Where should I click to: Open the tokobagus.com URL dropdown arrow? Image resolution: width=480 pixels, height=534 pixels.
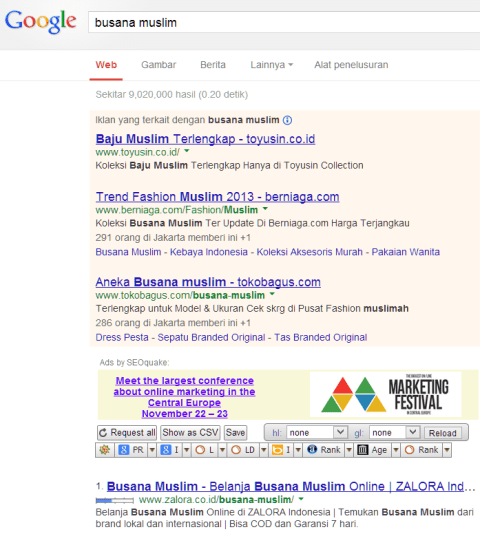pyautogui.click(x=272, y=294)
